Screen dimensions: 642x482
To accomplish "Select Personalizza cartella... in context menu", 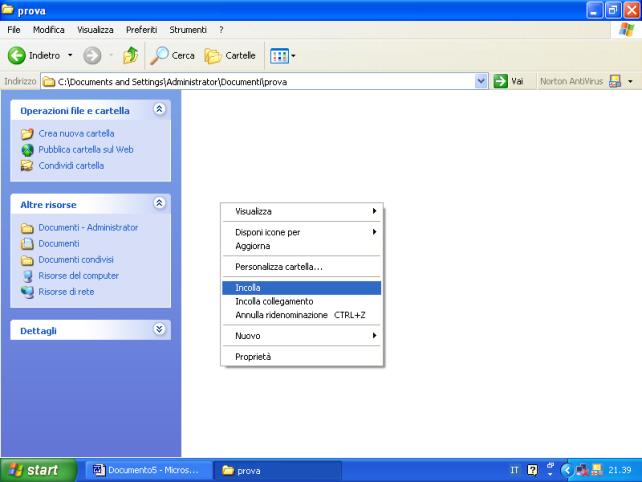I will (x=302, y=267).
